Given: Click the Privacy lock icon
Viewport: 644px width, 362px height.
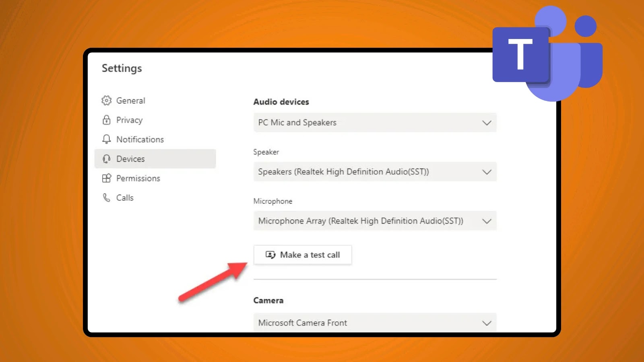Looking at the screenshot, I should pos(106,120).
